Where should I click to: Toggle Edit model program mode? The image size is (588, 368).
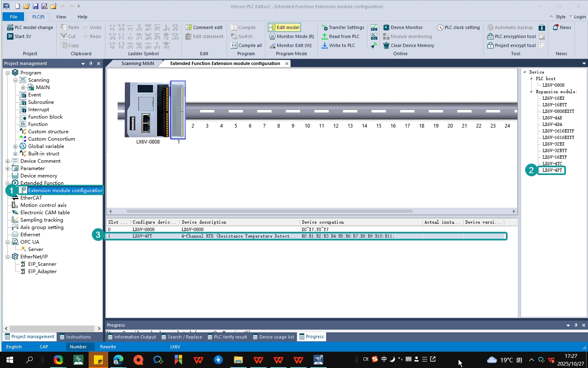pyautogui.click(x=284, y=27)
